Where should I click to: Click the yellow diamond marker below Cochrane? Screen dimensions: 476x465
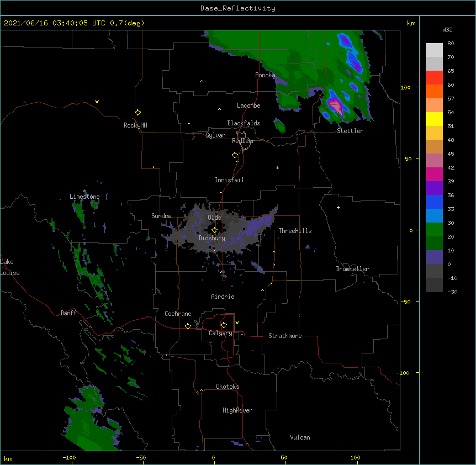click(x=188, y=326)
